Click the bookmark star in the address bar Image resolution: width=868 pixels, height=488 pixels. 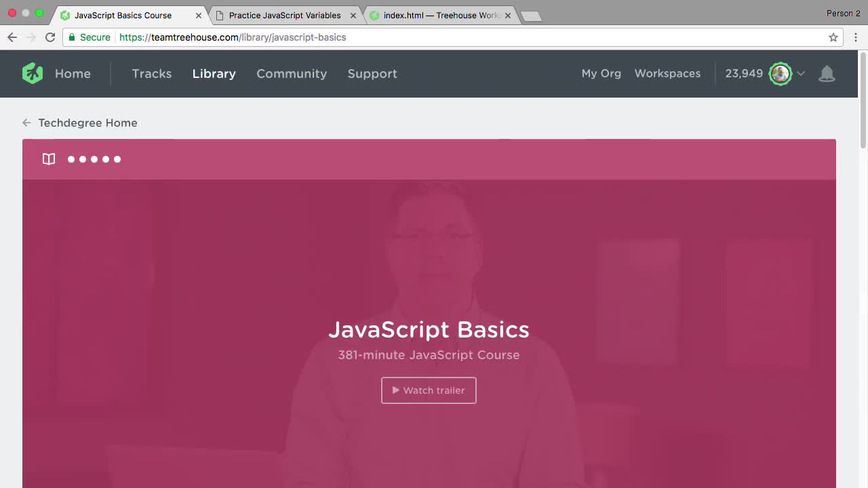[833, 37]
